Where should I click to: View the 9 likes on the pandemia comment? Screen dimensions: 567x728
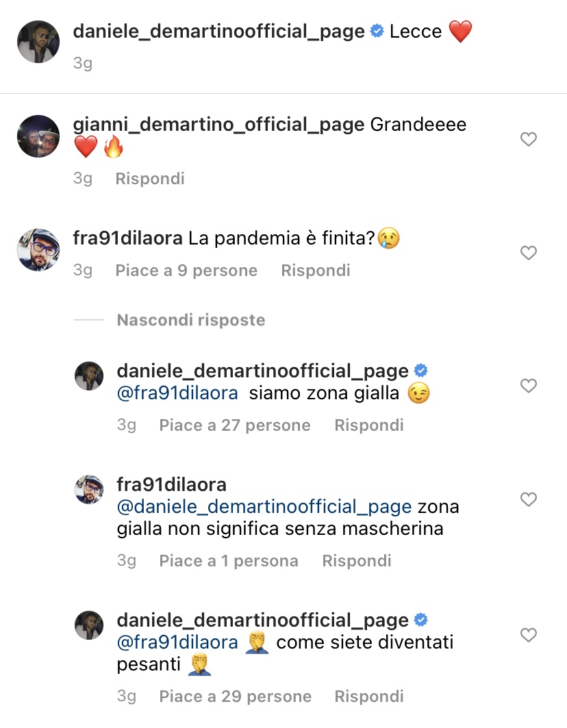click(x=186, y=271)
